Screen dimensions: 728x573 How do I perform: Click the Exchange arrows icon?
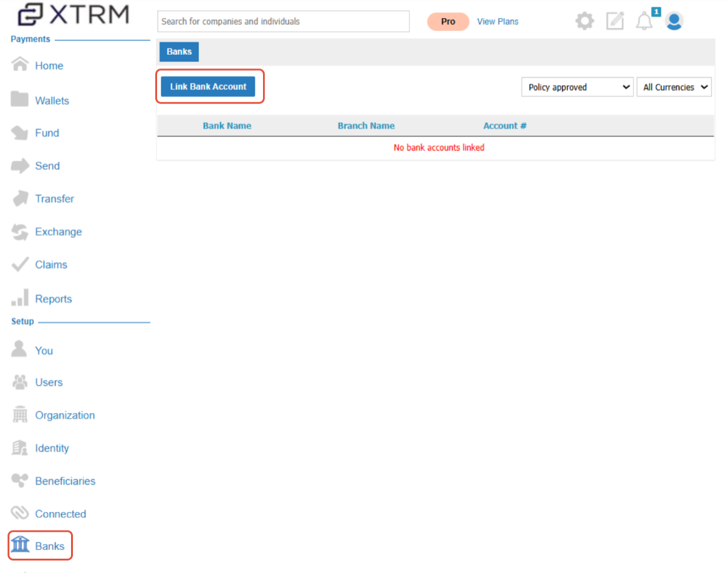pos(20,232)
